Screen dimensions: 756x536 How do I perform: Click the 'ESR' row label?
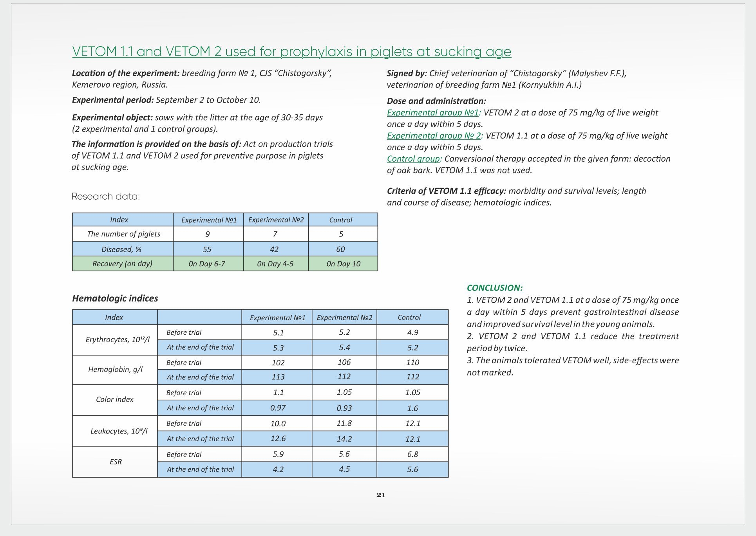click(x=116, y=462)
